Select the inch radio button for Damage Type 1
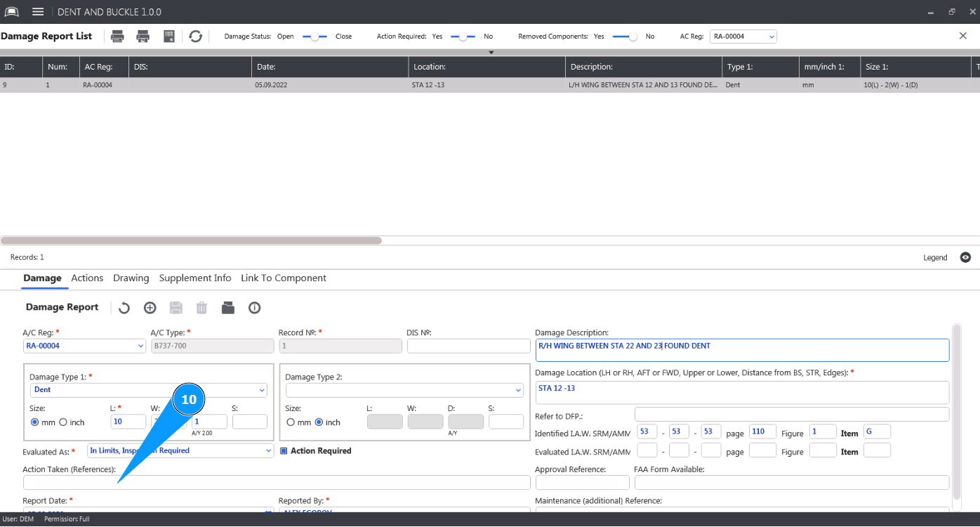Image resolution: width=980 pixels, height=527 pixels. click(x=63, y=422)
